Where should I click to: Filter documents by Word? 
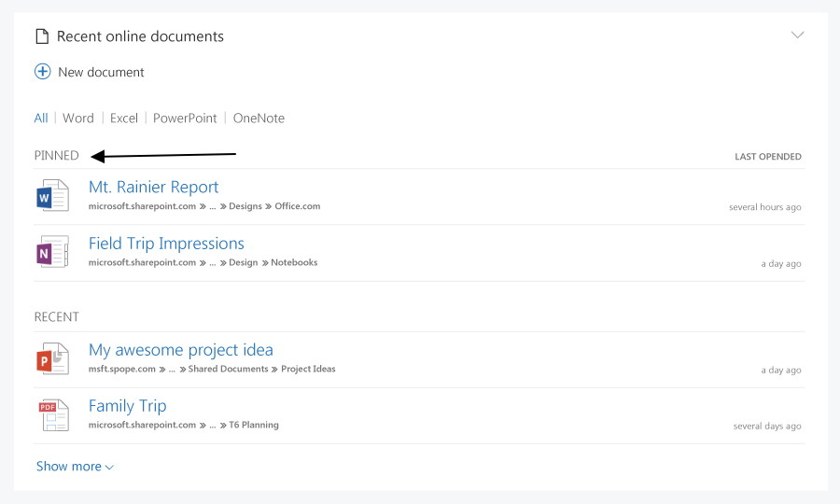[x=78, y=118]
